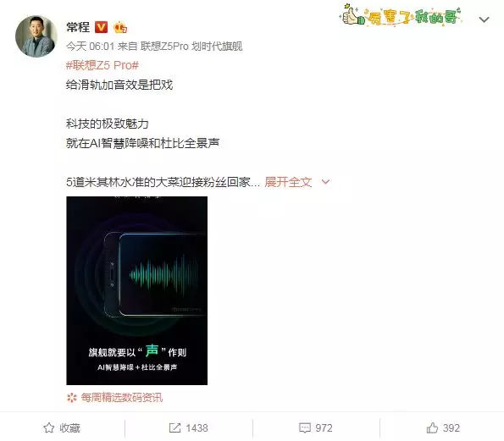The height and width of the screenshot is (441, 504).
Task: Open 联想Z5Pro 划时代旗舰 source link
Action: [191, 47]
